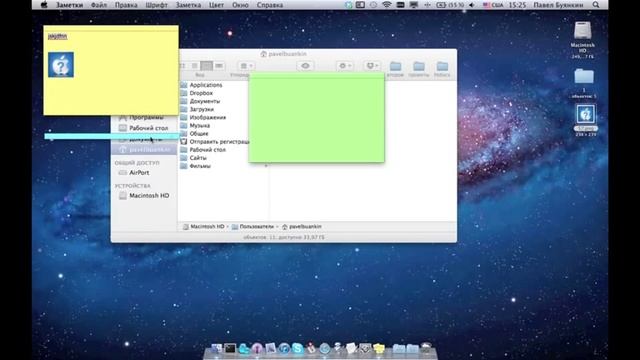Click the volume speaker icon in menu bar

coord(472,5)
